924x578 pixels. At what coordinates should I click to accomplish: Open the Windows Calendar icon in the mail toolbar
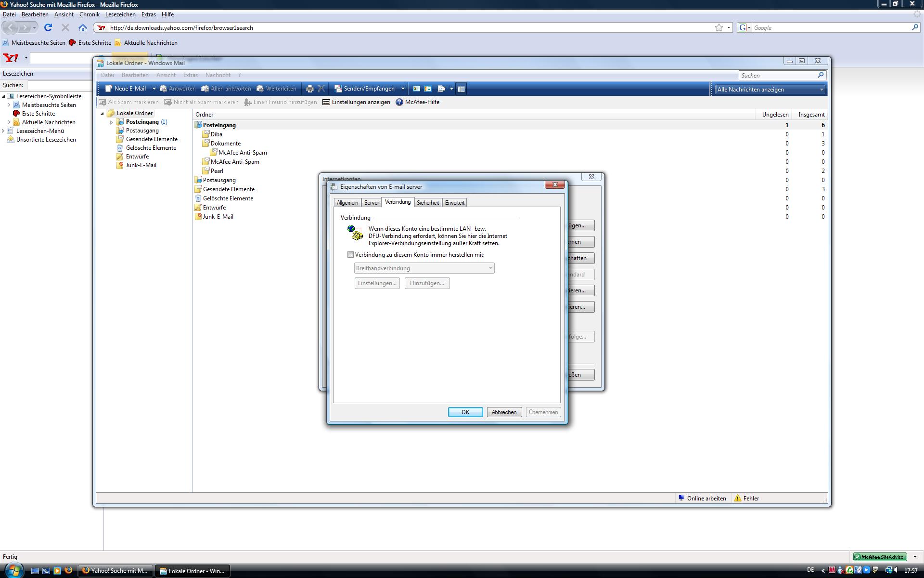(x=427, y=89)
